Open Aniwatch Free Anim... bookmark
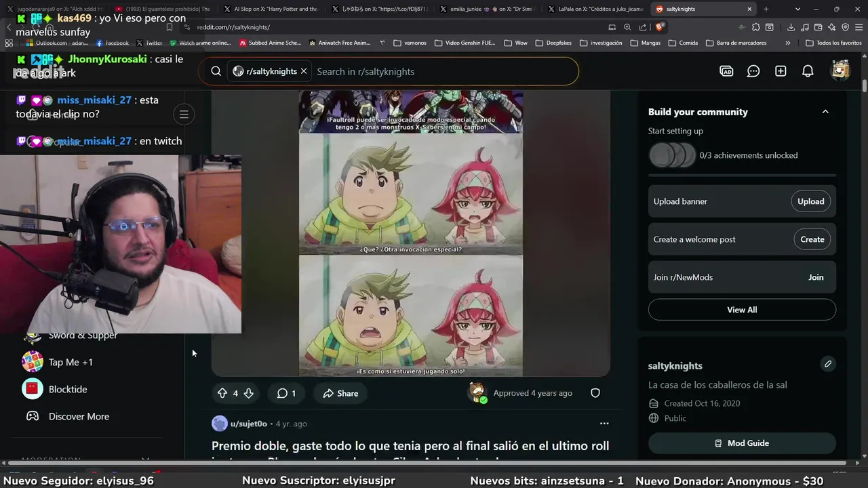Image resolution: width=868 pixels, height=488 pixels. [339, 43]
